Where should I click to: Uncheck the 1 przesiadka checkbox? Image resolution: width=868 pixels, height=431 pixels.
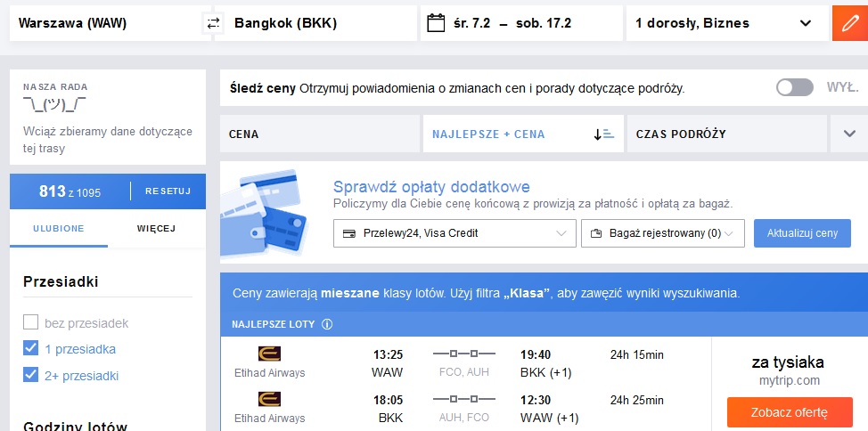(31, 349)
